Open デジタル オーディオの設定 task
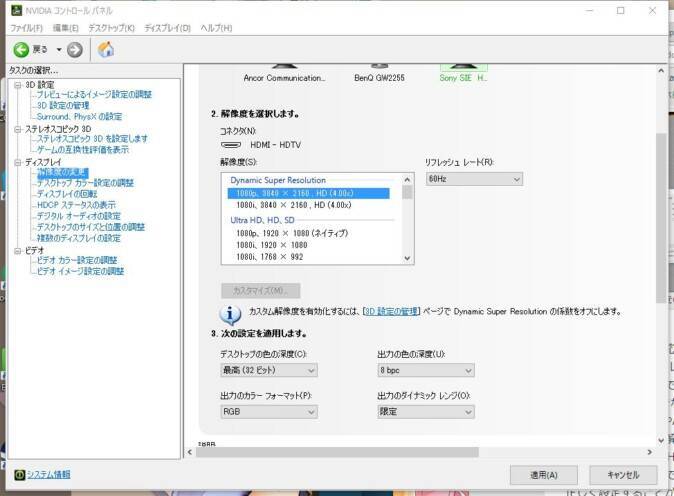 point(79,216)
